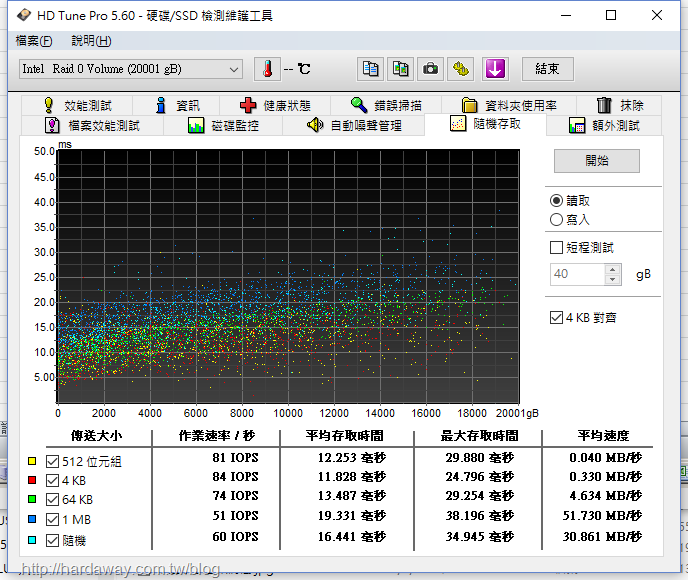Decrease short stroke gB value with down arrow
Screen dimensions: 688x580
point(613,279)
